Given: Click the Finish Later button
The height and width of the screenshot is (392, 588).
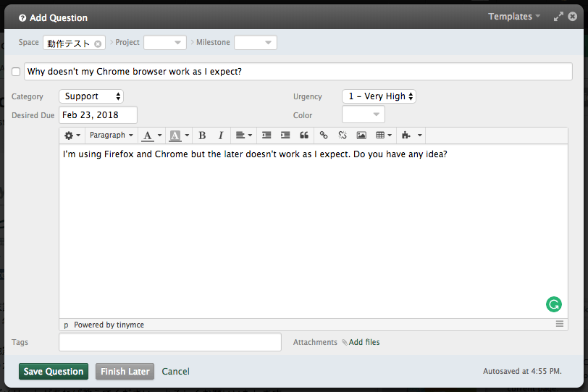Looking at the screenshot, I should pos(125,372).
